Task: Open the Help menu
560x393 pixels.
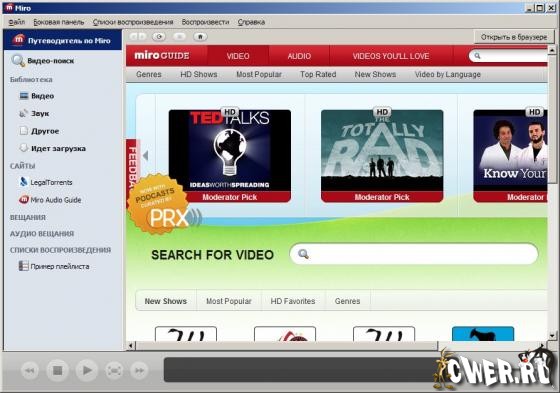Action: point(251,22)
